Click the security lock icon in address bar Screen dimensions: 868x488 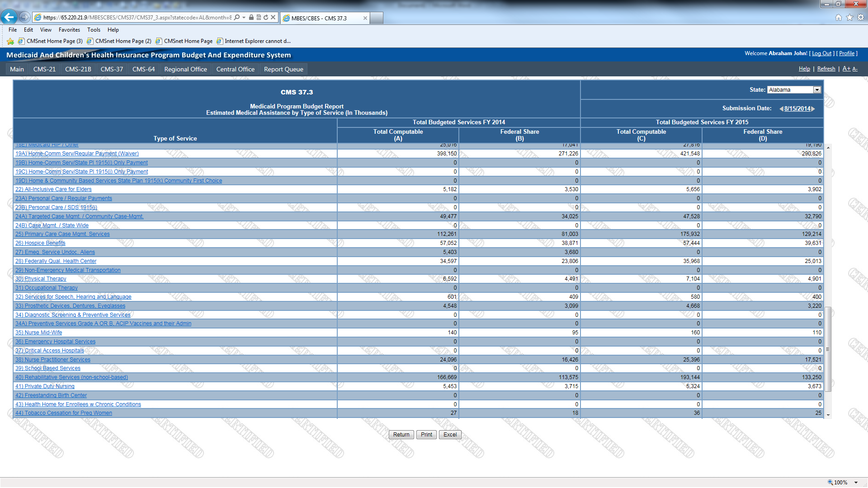[251, 18]
